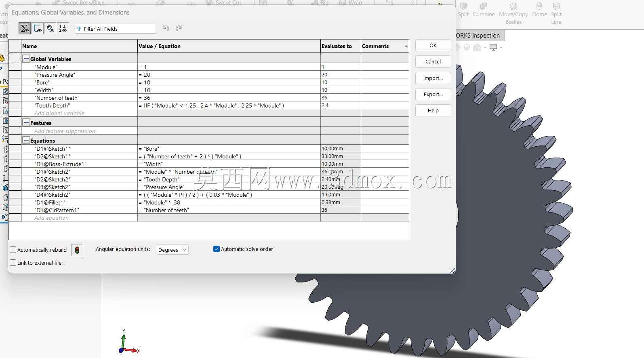Select the "Pressure Angle" global variable name
Viewport: 644px width, 358px height.
click(55, 75)
